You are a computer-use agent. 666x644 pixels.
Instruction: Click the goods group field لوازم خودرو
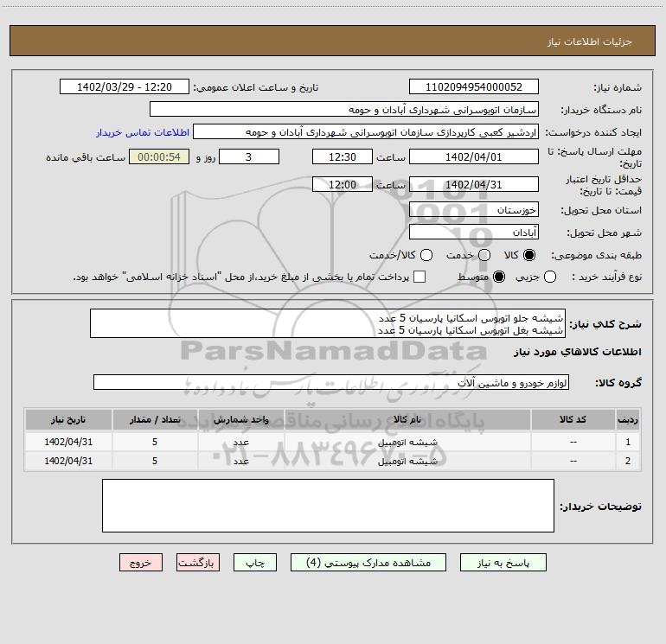point(331,382)
